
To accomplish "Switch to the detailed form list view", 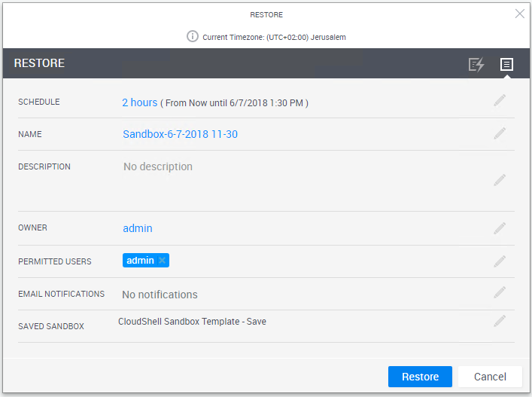I will coord(506,65).
